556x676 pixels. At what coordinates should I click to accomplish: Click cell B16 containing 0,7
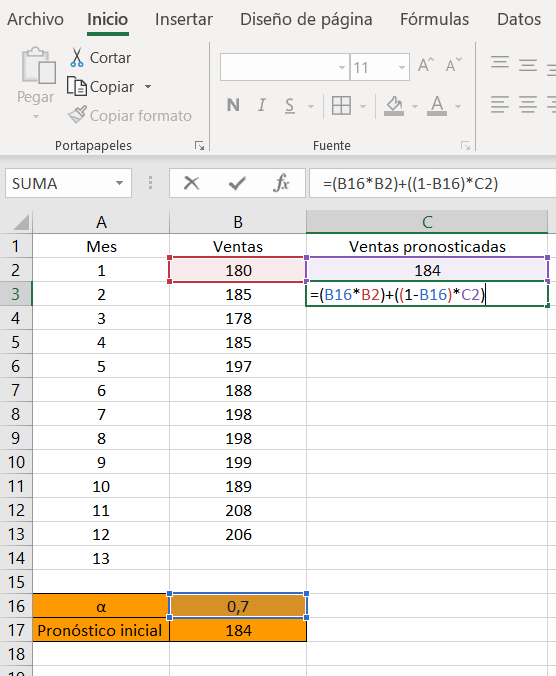(238, 606)
